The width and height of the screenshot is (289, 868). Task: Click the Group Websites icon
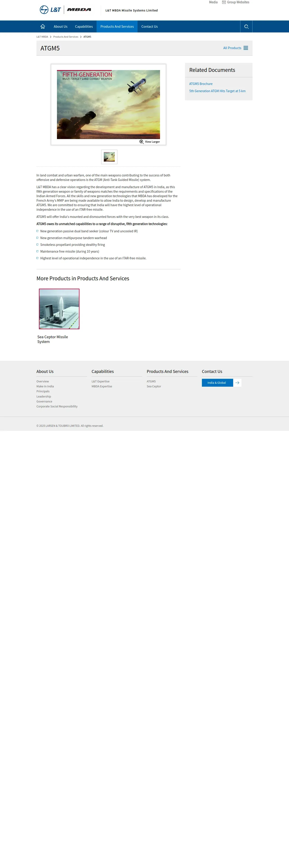coord(224,2)
